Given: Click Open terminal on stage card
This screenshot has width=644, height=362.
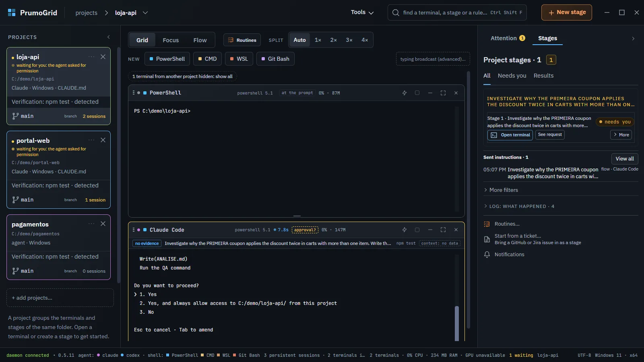Looking at the screenshot, I should click(x=510, y=135).
